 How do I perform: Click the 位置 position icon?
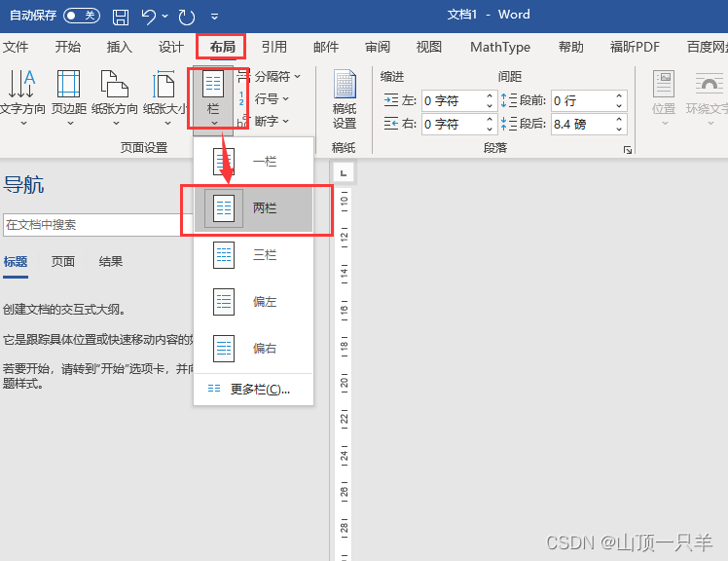[x=664, y=84]
